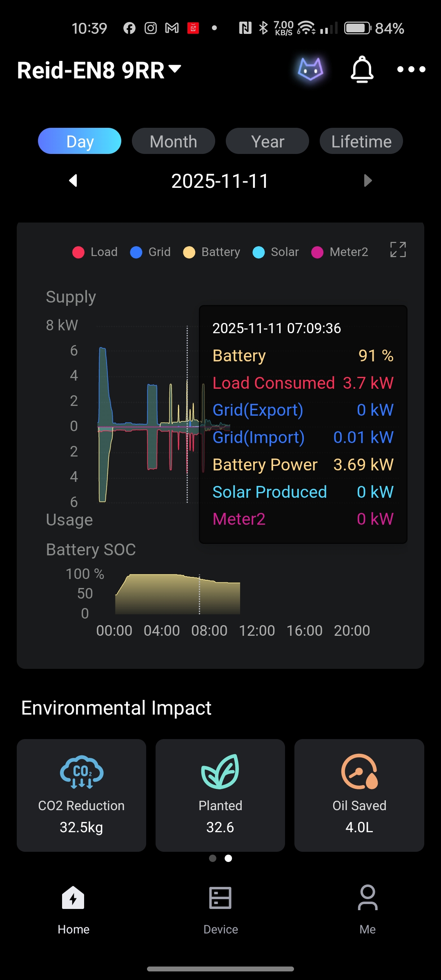Hide the Grid series via legend
Viewport: 441px width, 980px height.
[150, 252]
